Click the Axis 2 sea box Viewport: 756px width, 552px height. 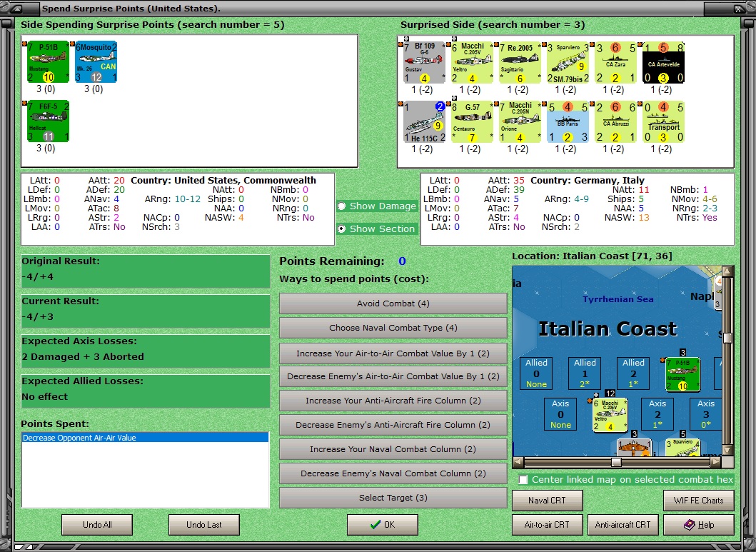[657, 414]
